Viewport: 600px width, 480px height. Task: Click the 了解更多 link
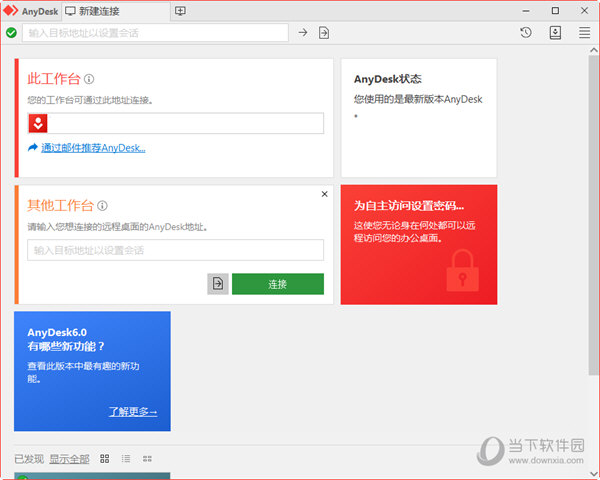click(x=133, y=411)
